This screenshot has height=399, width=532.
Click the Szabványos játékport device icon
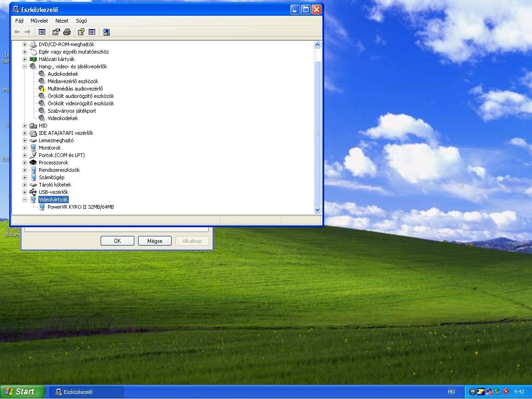42,111
